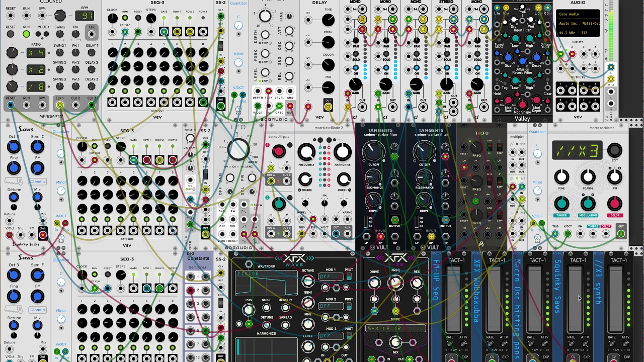Click the ROW 1 output jack on top SEQ-3
The height and width of the screenshot is (362, 644).
click(x=177, y=32)
